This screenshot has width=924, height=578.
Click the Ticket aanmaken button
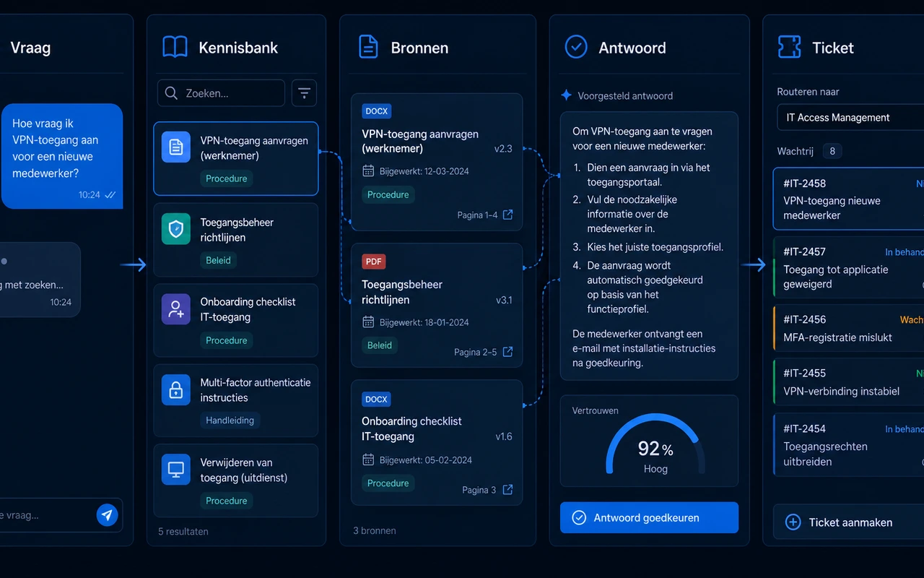click(848, 522)
